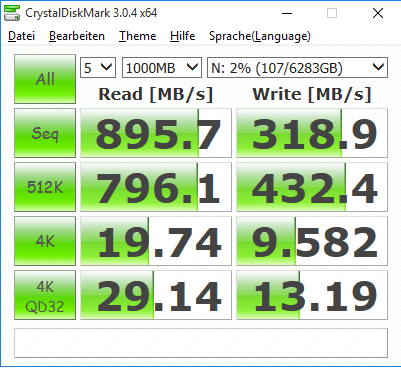Run all benchmarks with the All button
The image size is (401, 369).
[45, 79]
